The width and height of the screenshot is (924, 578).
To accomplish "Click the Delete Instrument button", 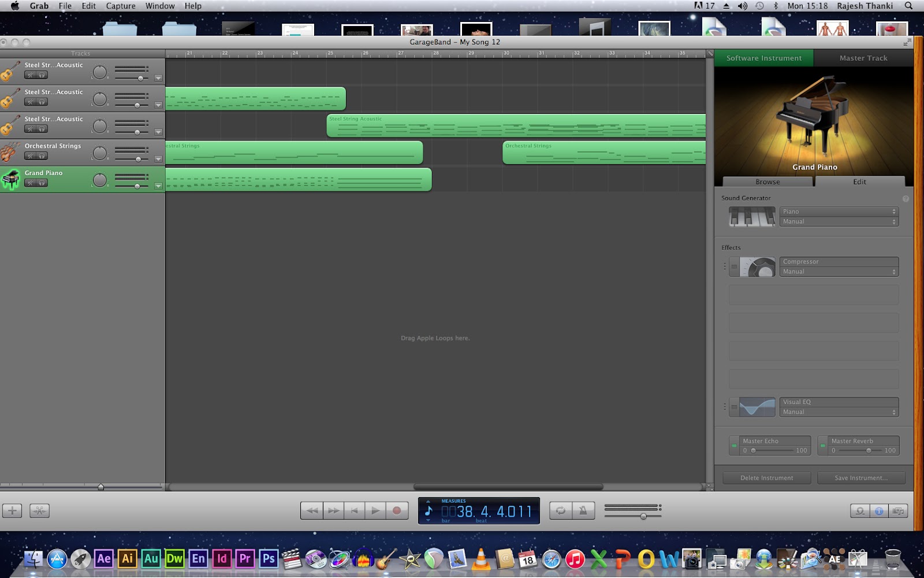I will coord(767,478).
